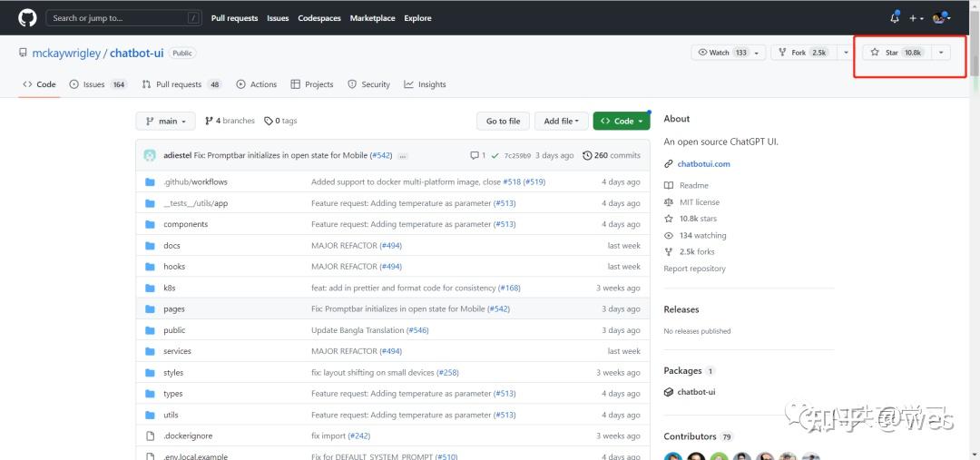Click the Go to file button
This screenshot has width=980, height=460.
point(503,121)
